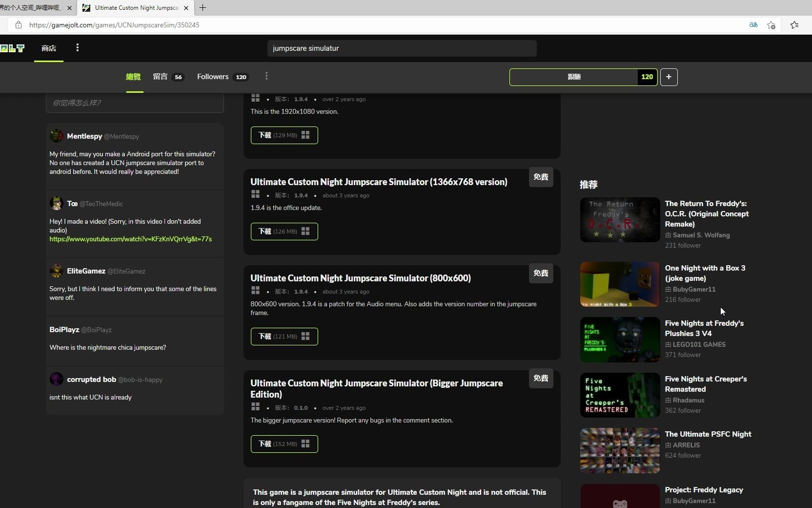Open Project: Freddy Legacy title link

pos(704,489)
